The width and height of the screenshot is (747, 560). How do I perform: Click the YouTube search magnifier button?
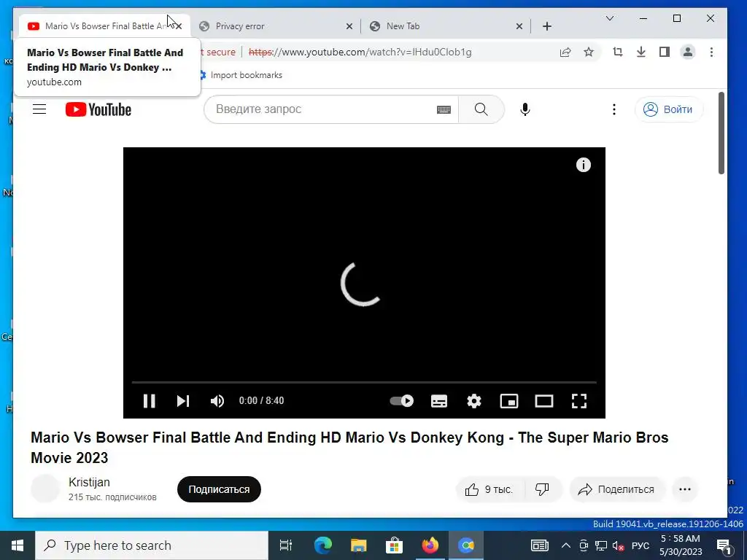coord(481,109)
